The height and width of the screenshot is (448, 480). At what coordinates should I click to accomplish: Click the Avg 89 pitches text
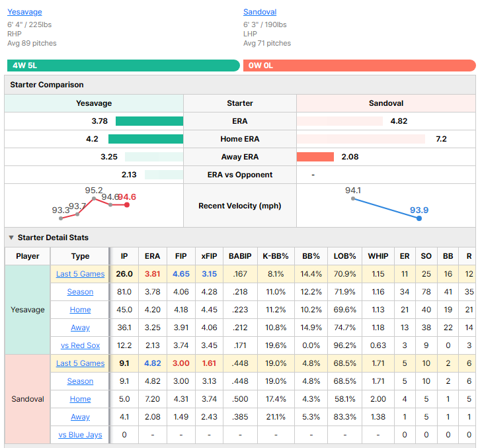[x=32, y=43]
